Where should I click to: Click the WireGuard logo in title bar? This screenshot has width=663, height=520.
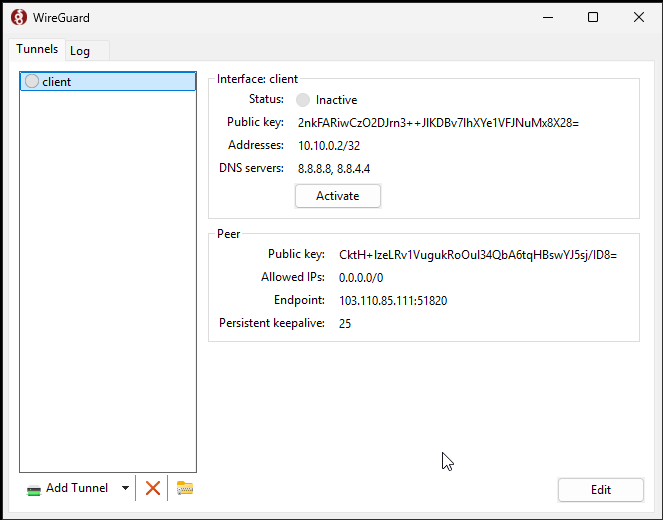pos(19,17)
